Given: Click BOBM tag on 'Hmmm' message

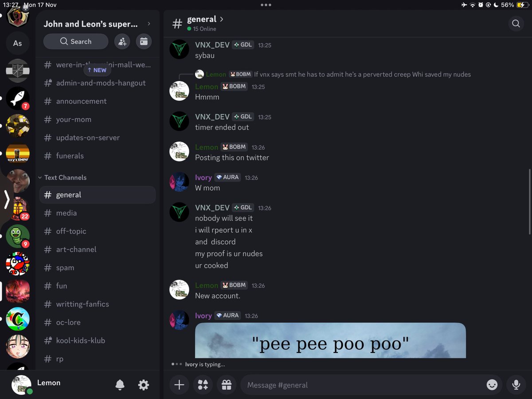Looking at the screenshot, I should (234, 86).
